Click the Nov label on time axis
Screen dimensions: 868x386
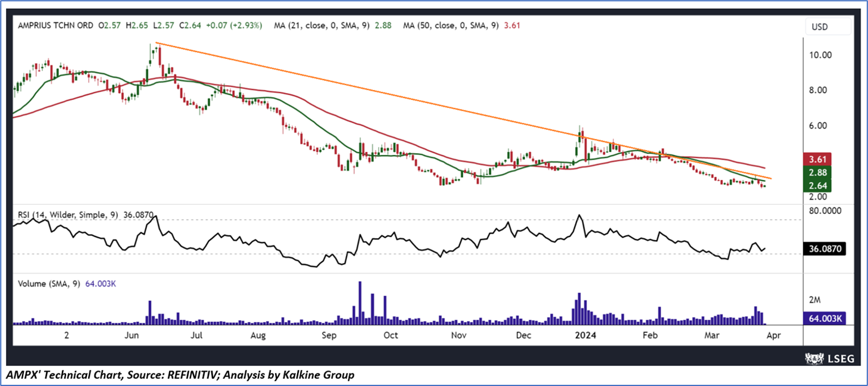point(458,335)
